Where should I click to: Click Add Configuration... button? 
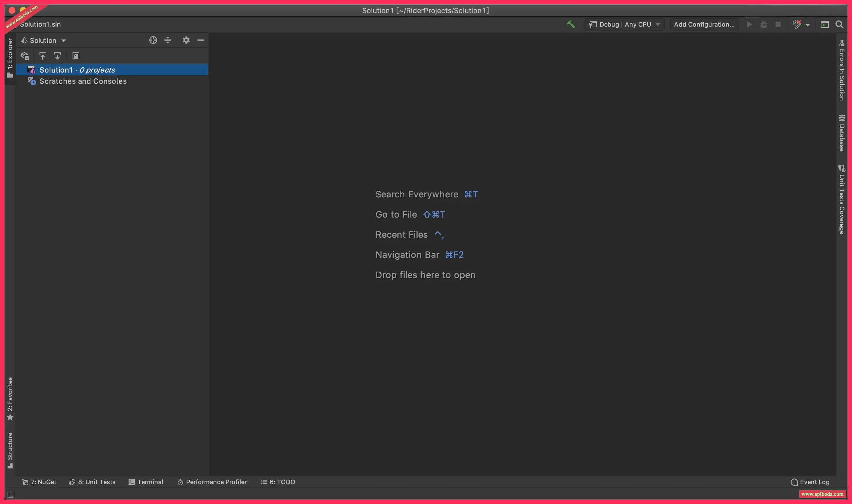coord(704,24)
